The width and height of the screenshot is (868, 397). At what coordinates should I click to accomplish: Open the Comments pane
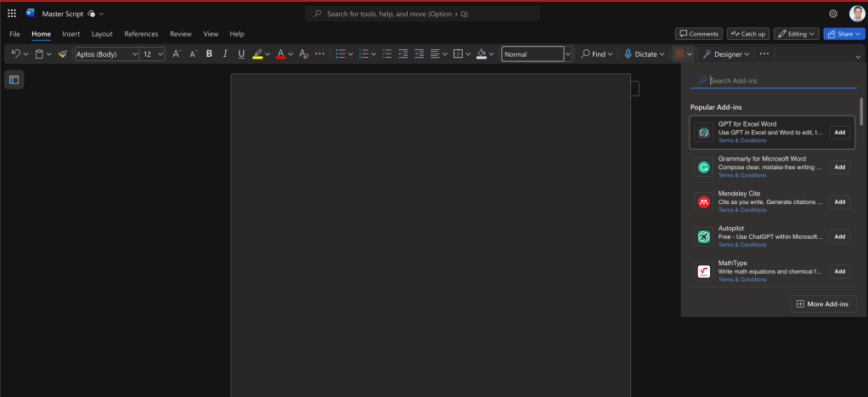coord(699,34)
